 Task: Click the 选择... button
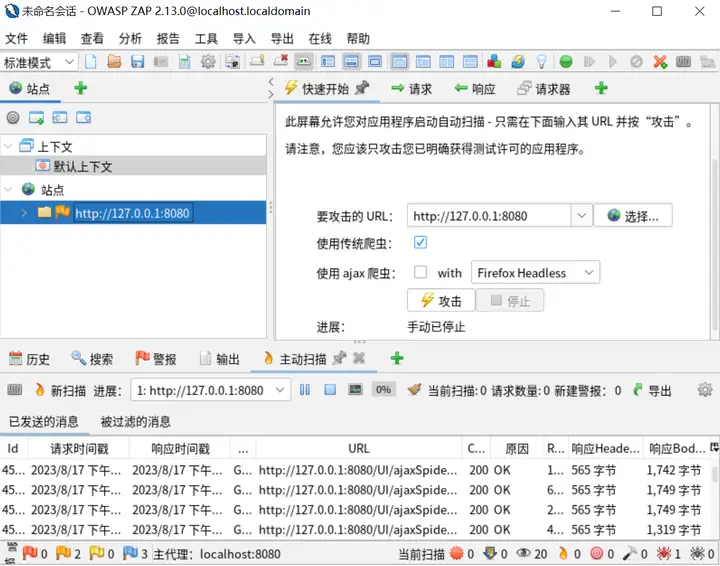coord(633,215)
